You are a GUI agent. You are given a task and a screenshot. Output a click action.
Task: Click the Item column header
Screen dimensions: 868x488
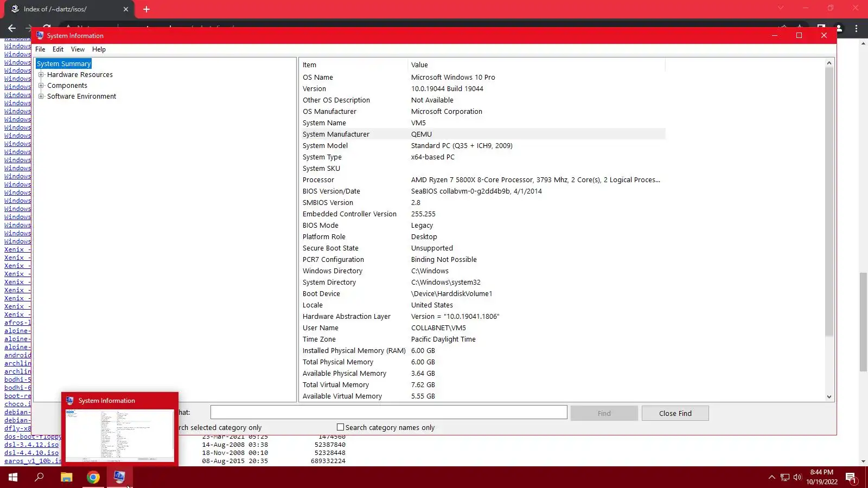coord(353,65)
